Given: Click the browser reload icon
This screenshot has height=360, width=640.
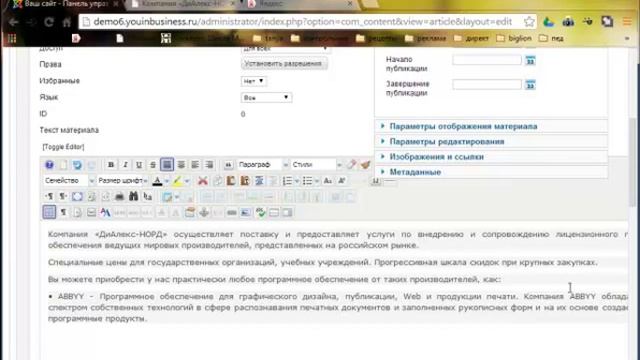Looking at the screenshot, I should pyautogui.click(x=49, y=22).
